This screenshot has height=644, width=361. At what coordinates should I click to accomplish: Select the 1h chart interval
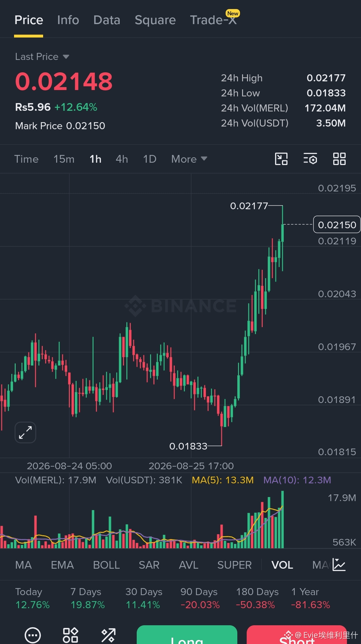pos(95,159)
